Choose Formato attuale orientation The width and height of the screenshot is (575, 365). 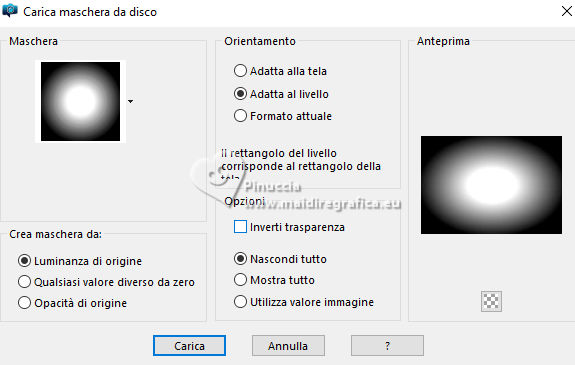click(240, 116)
